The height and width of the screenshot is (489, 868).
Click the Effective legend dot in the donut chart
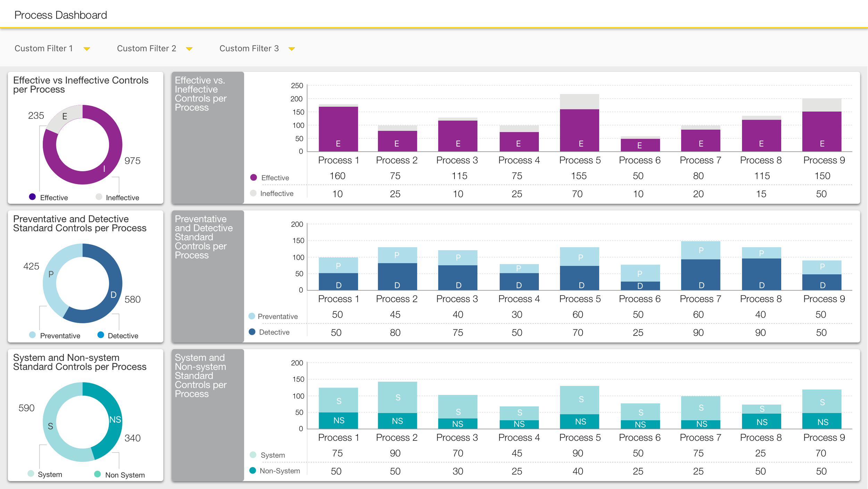pyautogui.click(x=32, y=197)
